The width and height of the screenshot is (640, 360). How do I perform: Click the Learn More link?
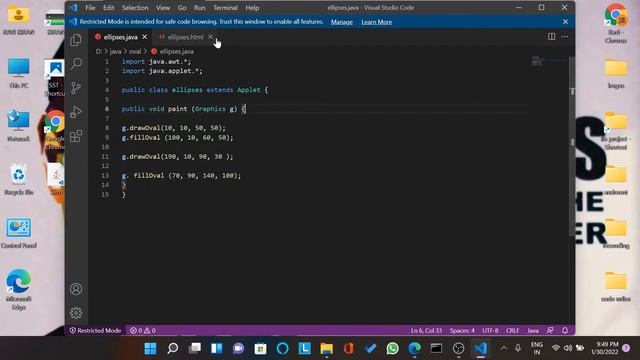click(x=376, y=22)
